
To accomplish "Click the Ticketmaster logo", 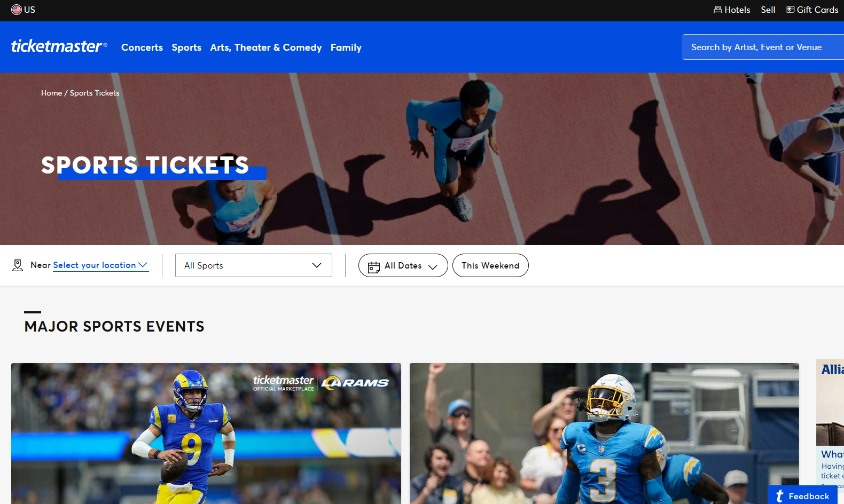I will (59, 46).
